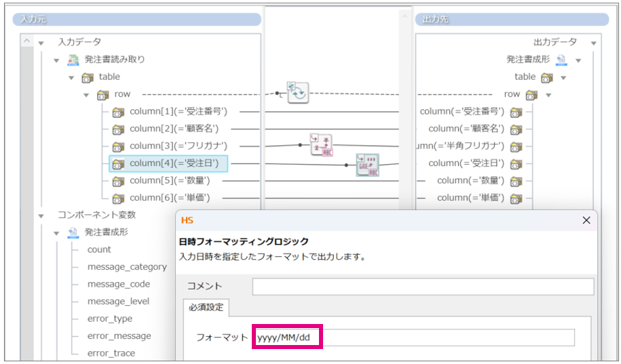Image resolution: width=621 pixels, height=364 pixels.
Task: Collapse the output 発注書成形 node
Action: coord(578,60)
